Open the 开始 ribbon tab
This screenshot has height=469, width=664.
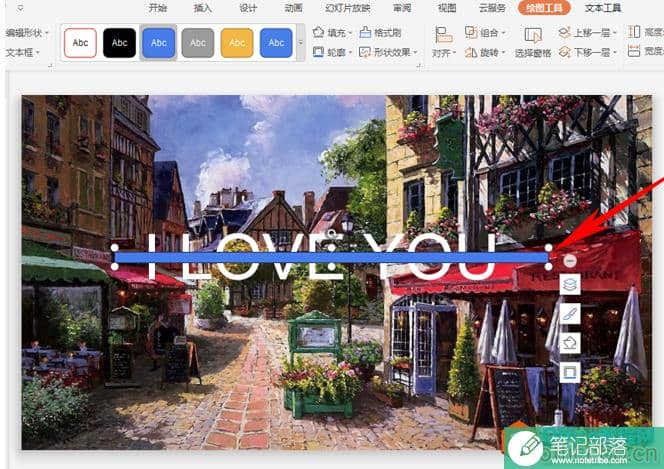pyautogui.click(x=158, y=8)
